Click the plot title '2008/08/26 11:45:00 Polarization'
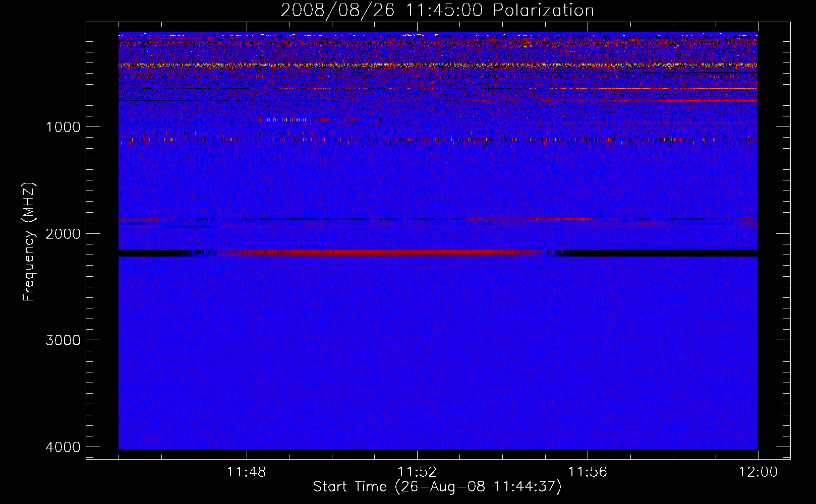This screenshot has height=504, width=816. click(x=437, y=10)
